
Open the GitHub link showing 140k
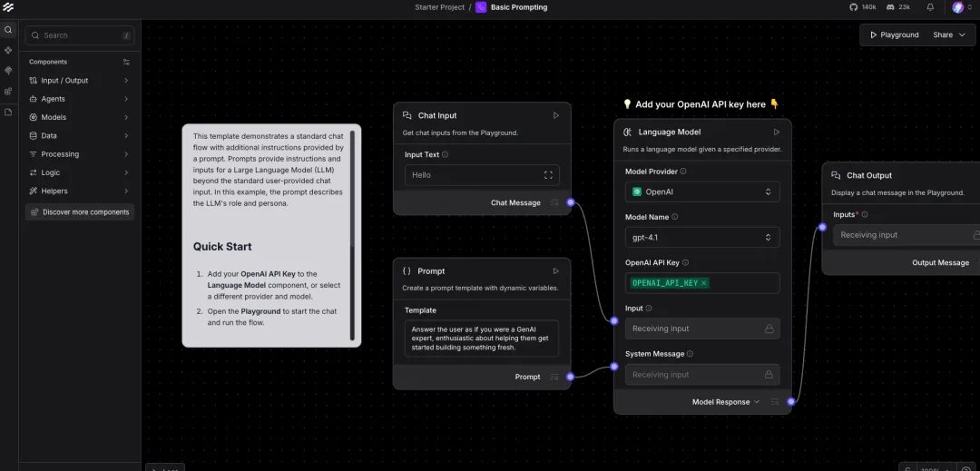(x=863, y=7)
